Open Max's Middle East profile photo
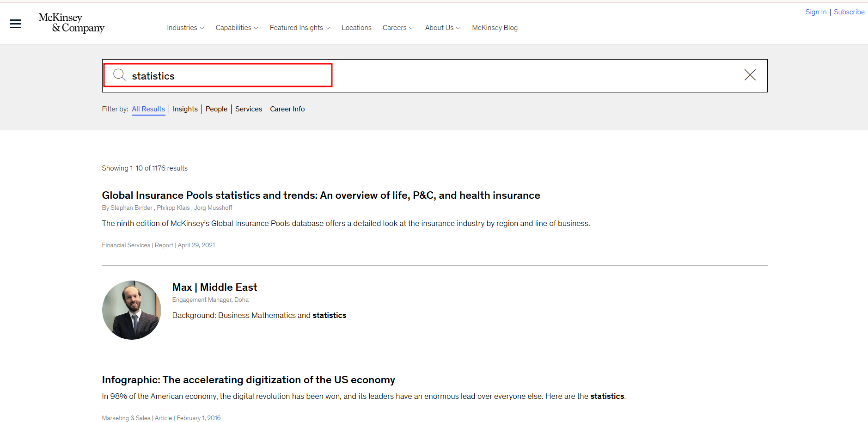 point(132,310)
